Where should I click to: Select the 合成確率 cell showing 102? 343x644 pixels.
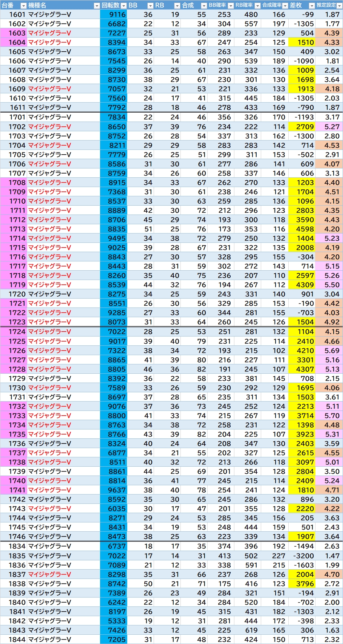pos(275,351)
